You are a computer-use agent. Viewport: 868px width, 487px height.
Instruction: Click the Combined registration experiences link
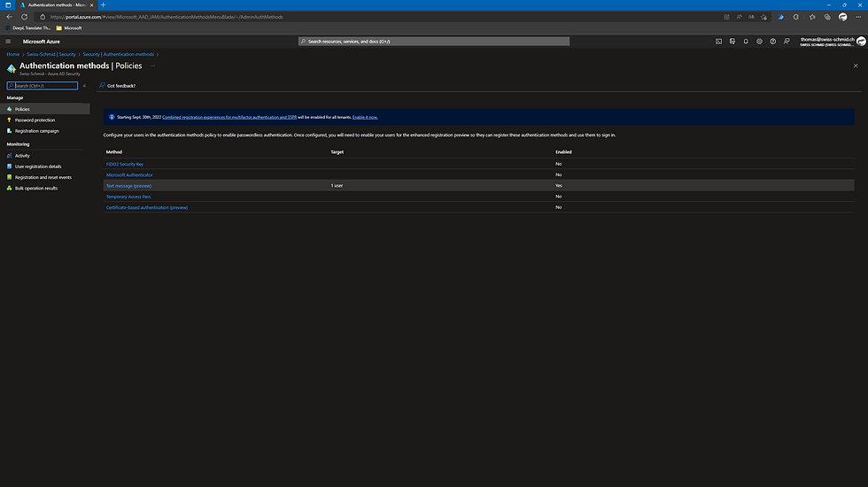click(229, 117)
